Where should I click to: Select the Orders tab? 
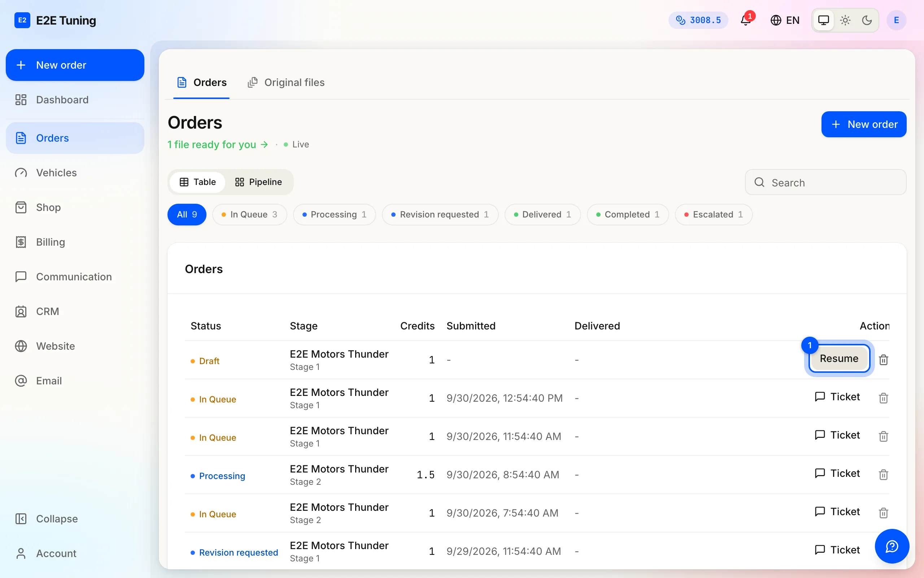(x=202, y=83)
